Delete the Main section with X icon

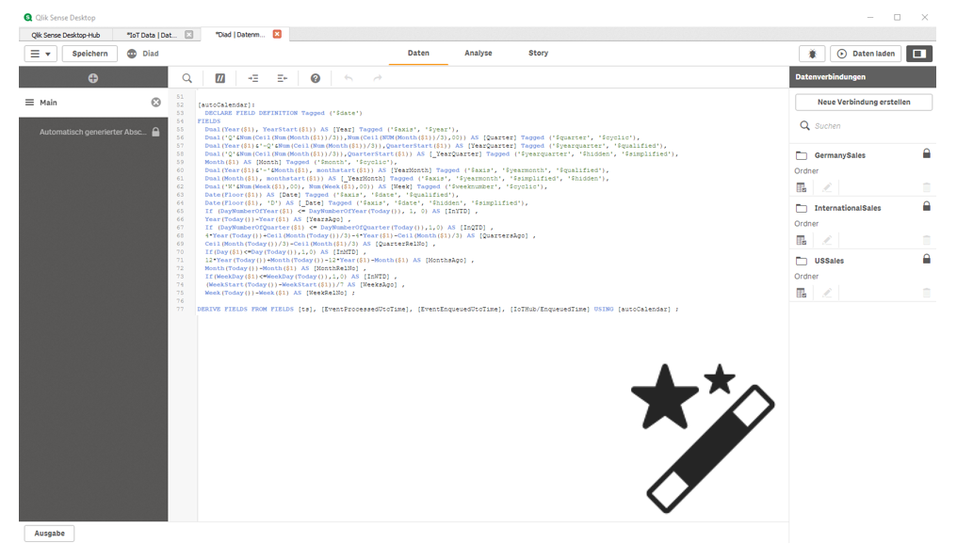(x=156, y=103)
